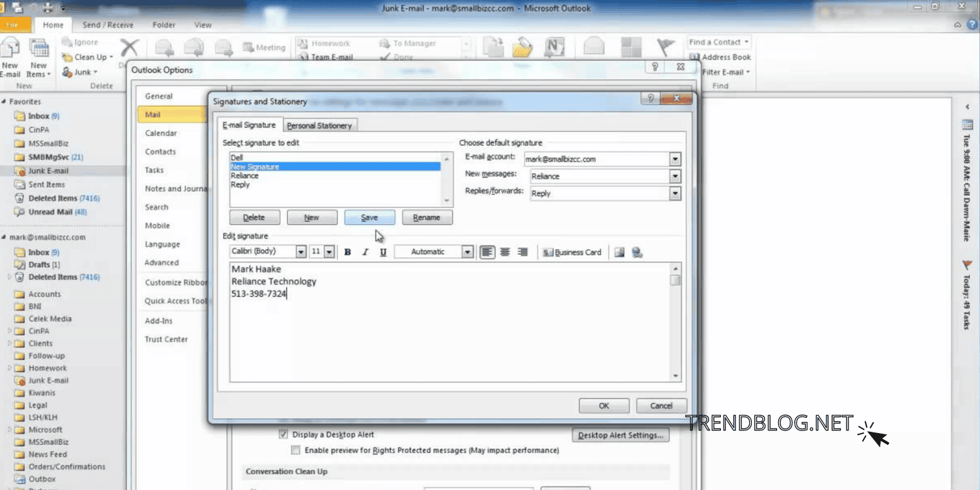
Task: Open the E-mail account dropdown
Action: coord(675,159)
